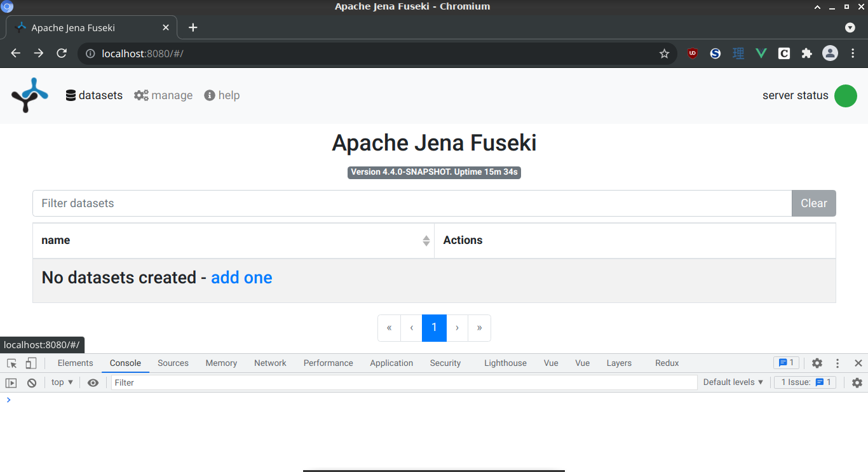Click the green server status indicator
Viewport: 868px width, 472px height.
tap(845, 96)
